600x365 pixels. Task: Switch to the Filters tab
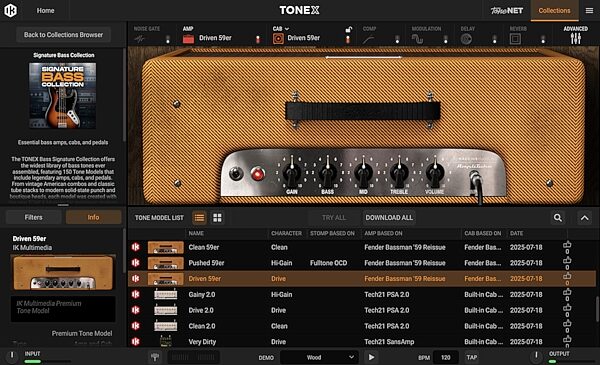pos(34,217)
